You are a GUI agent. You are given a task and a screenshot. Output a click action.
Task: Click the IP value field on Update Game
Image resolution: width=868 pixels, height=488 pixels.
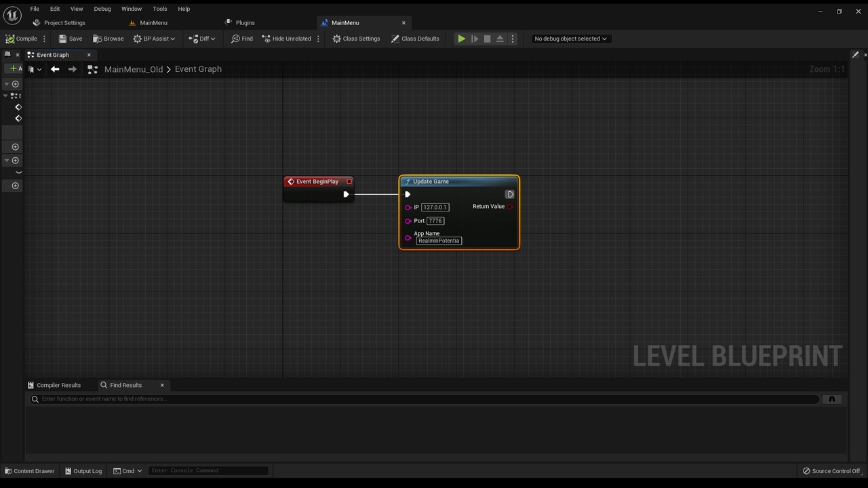coord(435,207)
